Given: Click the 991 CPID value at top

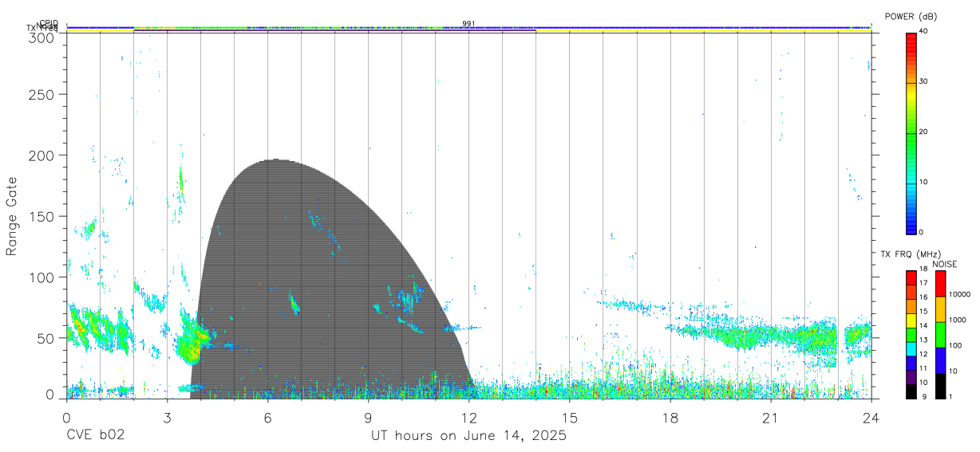Looking at the screenshot, I should click(468, 24).
